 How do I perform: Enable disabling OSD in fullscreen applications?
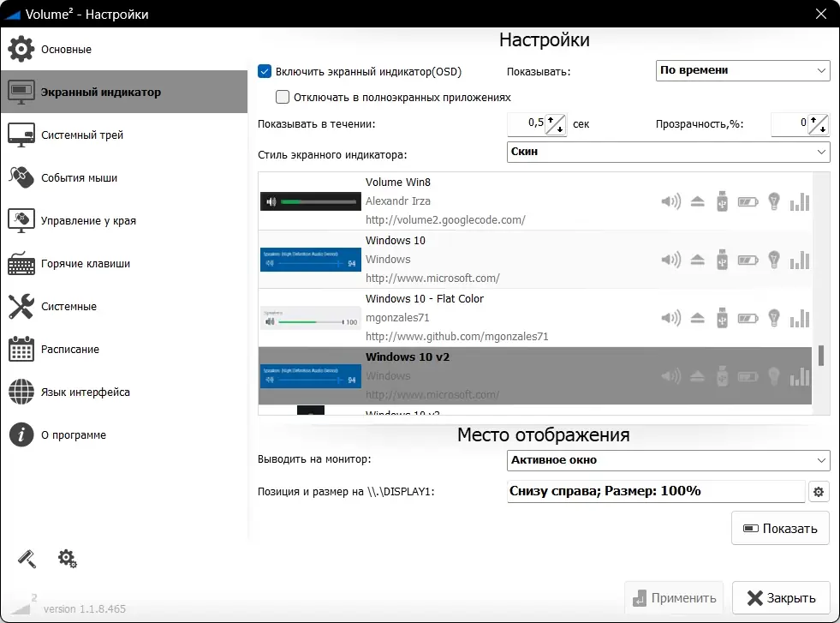pyautogui.click(x=283, y=97)
